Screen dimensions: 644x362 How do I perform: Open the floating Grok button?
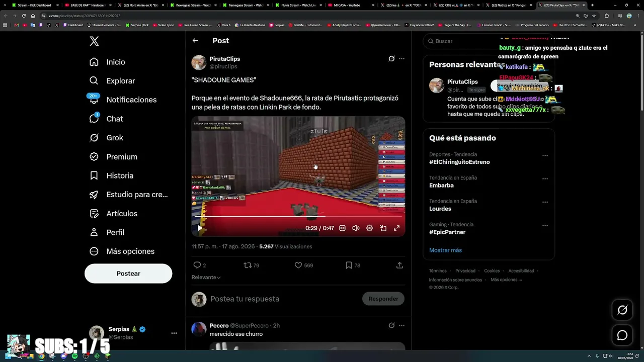622,310
